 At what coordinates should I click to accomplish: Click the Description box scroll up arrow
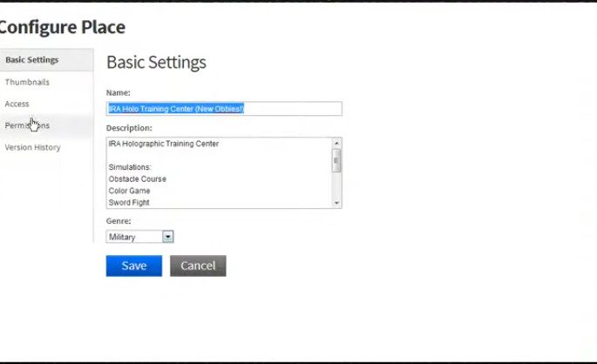[x=336, y=144]
